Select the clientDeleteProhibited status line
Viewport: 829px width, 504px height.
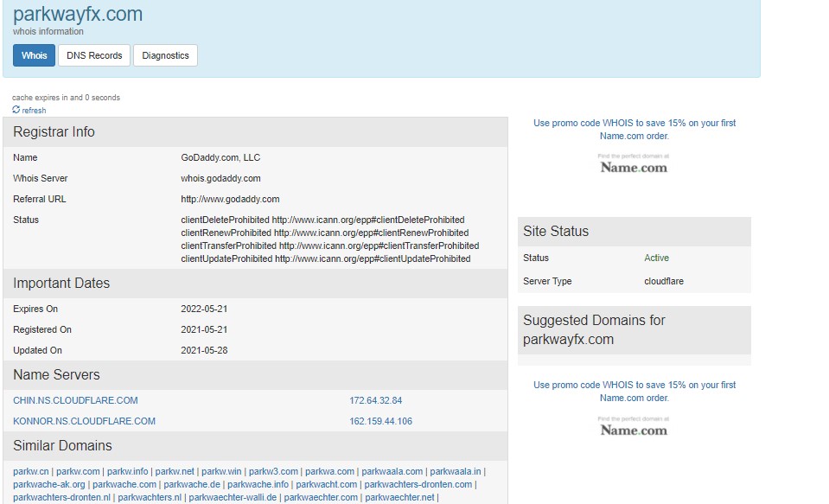click(x=322, y=220)
